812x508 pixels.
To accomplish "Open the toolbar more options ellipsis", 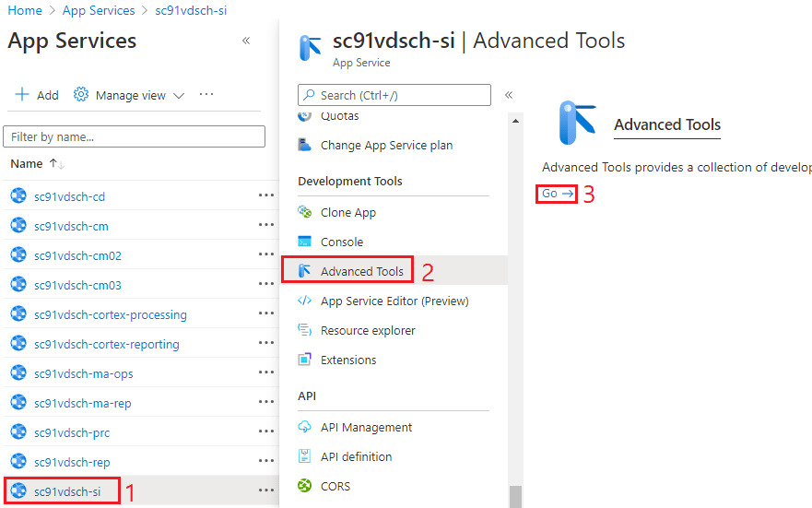I will [206, 94].
